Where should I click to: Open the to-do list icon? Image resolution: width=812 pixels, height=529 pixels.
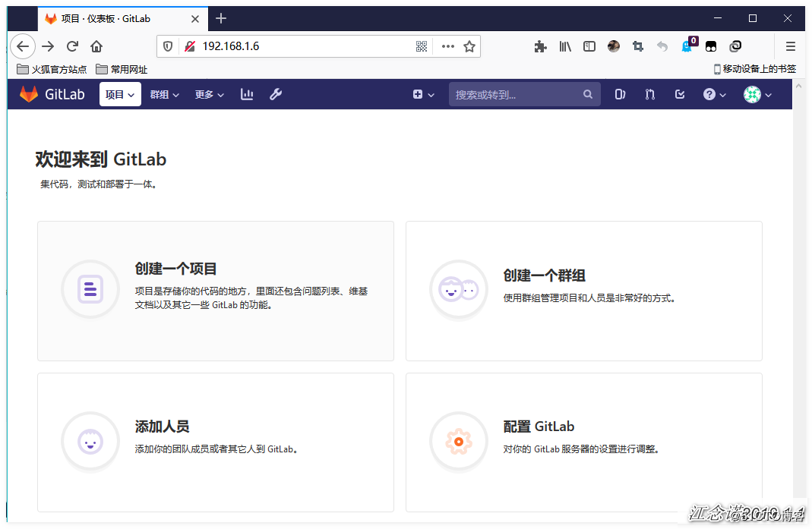point(680,94)
